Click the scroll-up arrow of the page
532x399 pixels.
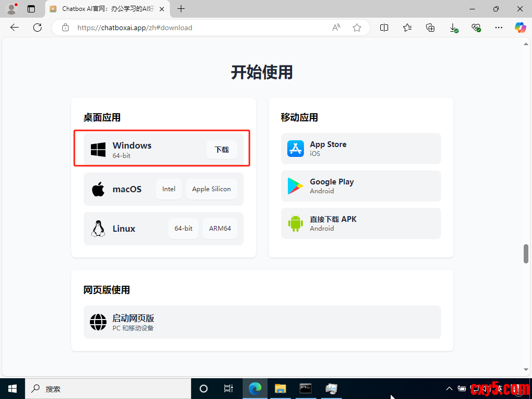(x=526, y=44)
